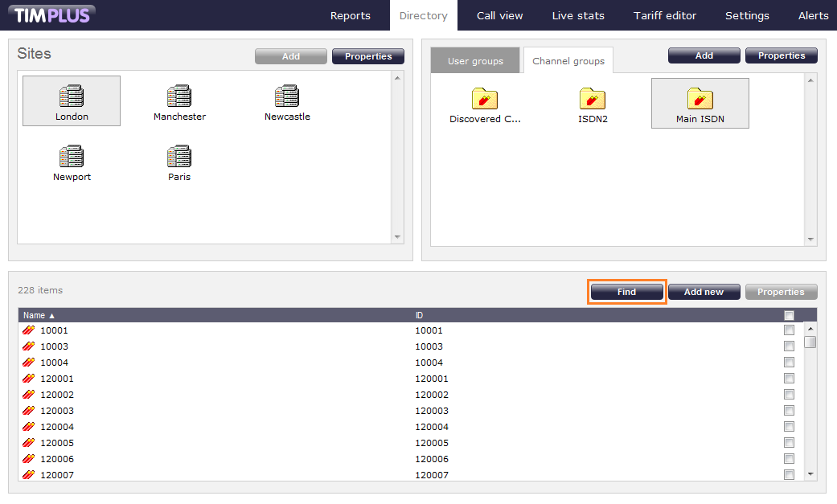Select the London site icon
The width and height of the screenshot is (837, 504).
point(72,96)
